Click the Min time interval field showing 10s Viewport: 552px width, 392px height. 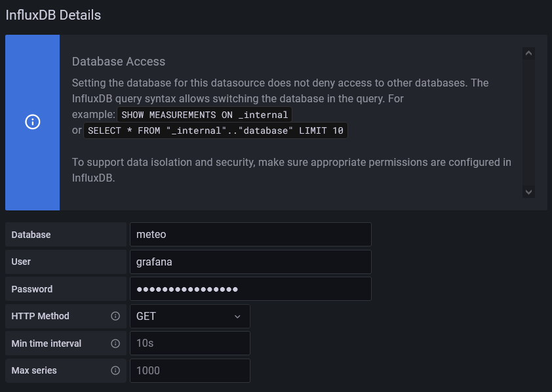point(190,343)
